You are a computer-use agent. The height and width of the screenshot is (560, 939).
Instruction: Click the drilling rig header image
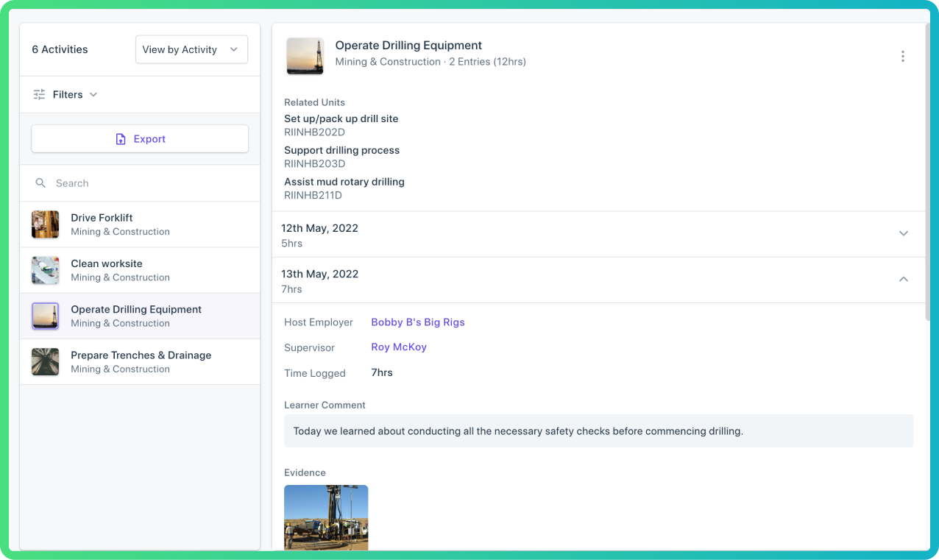(x=305, y=56)
